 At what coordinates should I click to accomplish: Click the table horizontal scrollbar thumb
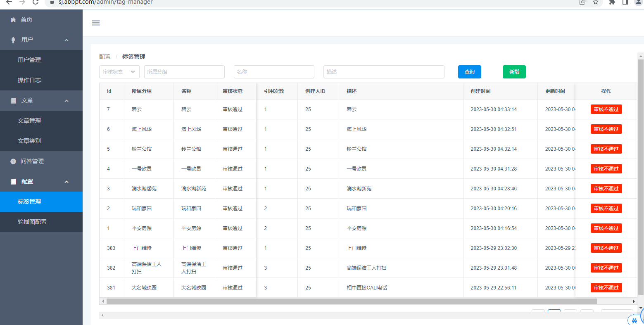[x=352, y=301]
